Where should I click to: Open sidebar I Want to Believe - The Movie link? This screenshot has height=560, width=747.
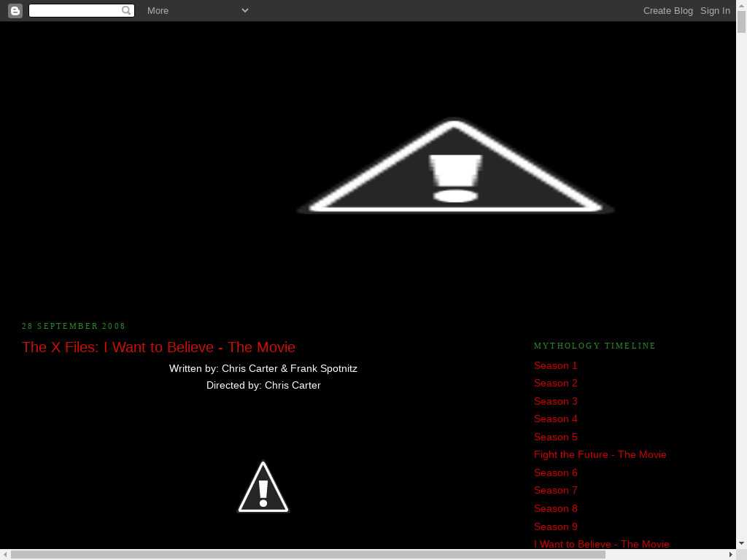pos(601,544)
